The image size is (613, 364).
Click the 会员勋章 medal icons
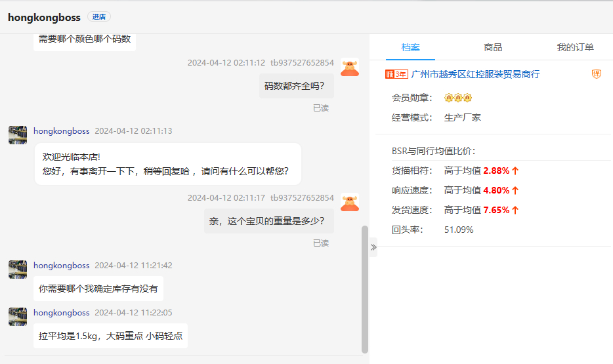coord(458,98)
